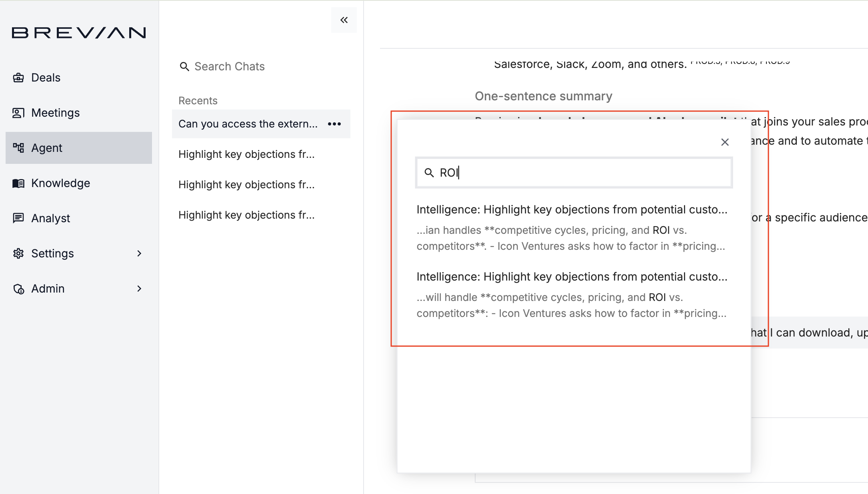
Task: Click the Analyst chat icon
Action: (x=18, y=218)
